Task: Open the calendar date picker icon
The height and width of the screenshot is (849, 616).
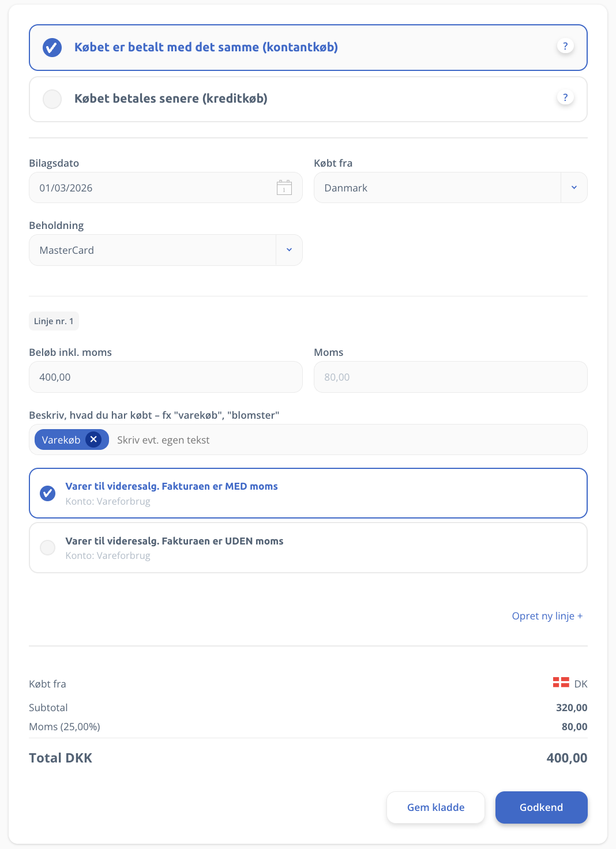Action: (x=284, y=187)
